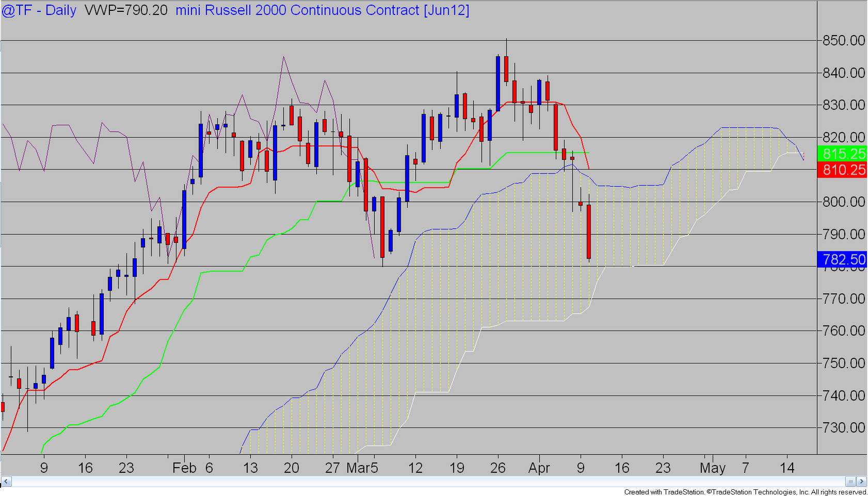Click the scroll right arrow on chart scrollbar
The height and width of the screenshot is (496, 868).
pos(861,482)
